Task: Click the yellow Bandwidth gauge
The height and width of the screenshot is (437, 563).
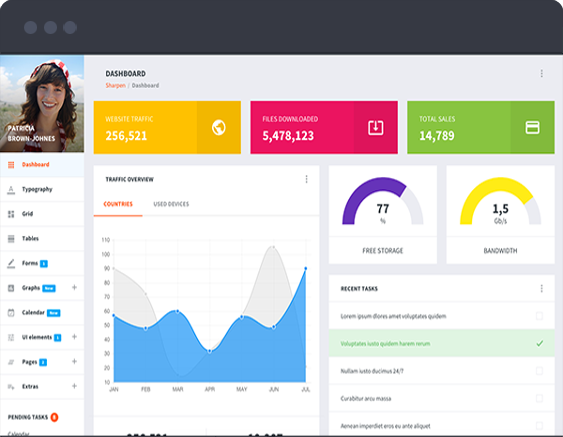Action: pos(501,201)
